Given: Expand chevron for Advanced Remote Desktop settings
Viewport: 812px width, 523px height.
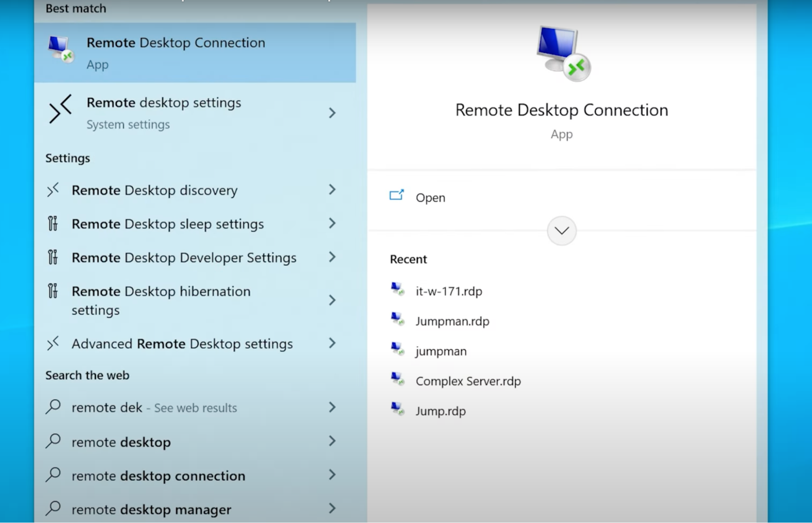Looking at the screenshot, I should [332, 343].
